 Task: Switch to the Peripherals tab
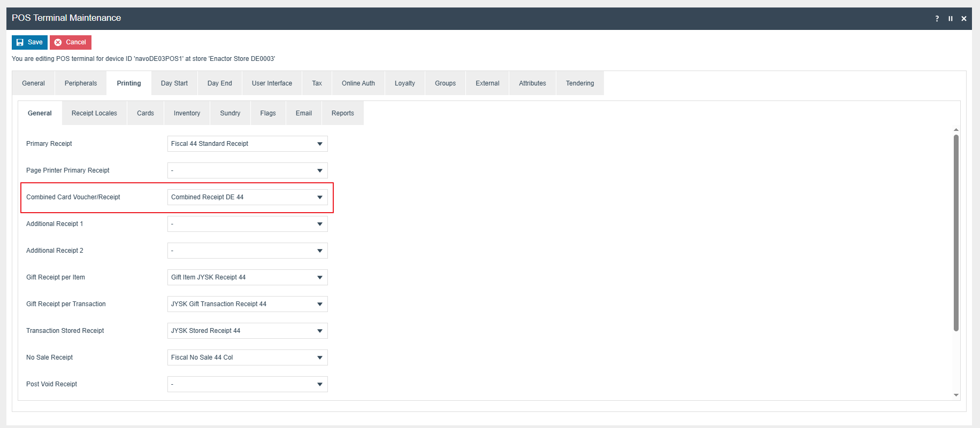[81, 83]
